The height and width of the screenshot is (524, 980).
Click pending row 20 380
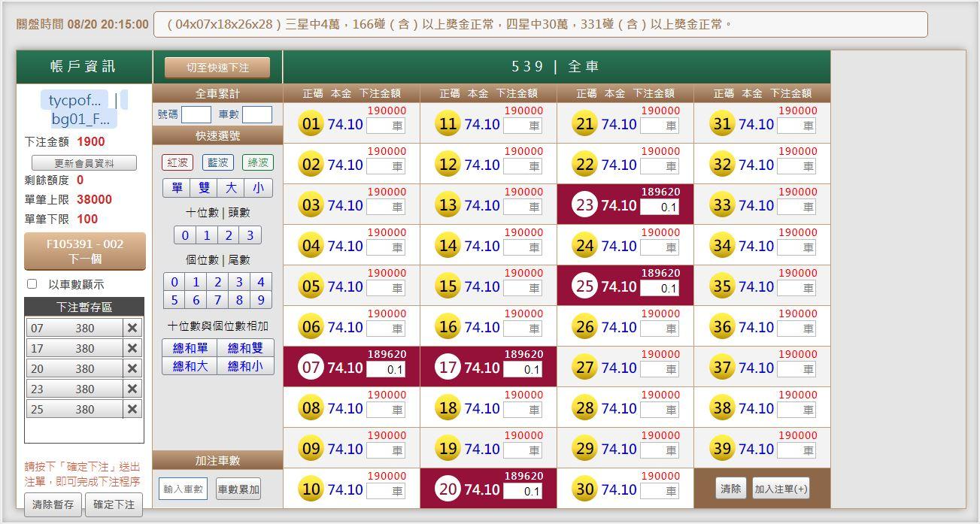point(74,368)
